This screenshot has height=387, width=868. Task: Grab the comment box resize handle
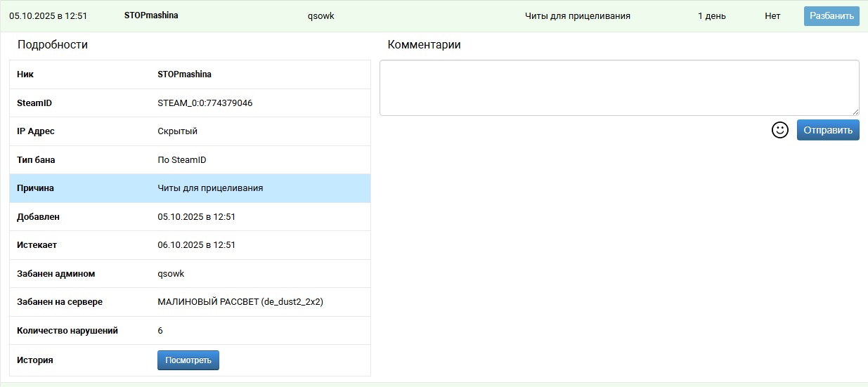pos(855,112)
